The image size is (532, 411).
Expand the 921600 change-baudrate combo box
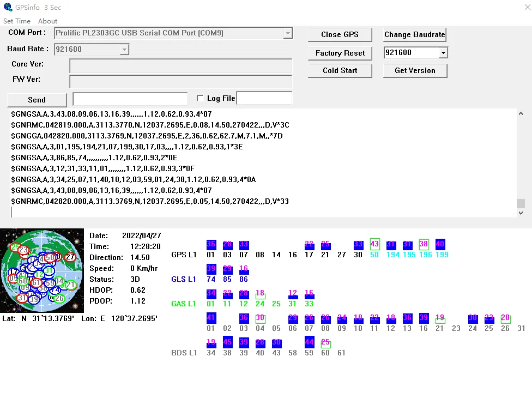tap(443, 53)
